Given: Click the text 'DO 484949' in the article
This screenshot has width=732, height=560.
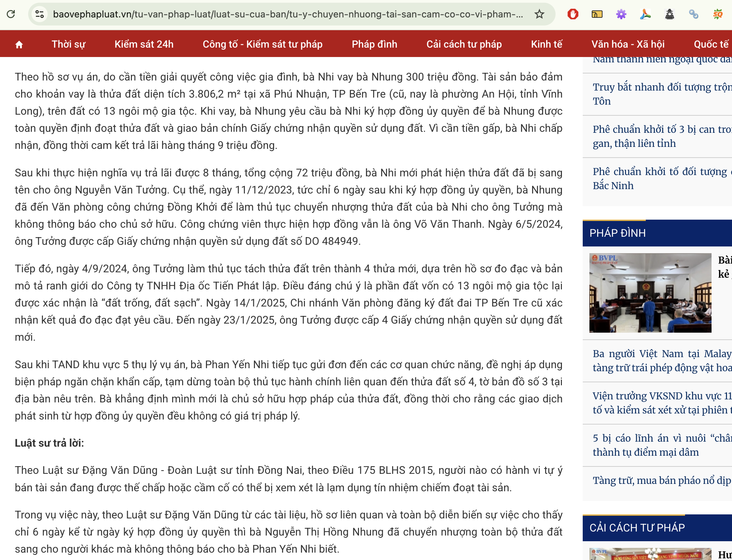Looking at the screenshot, I should [x=332, y=241].
